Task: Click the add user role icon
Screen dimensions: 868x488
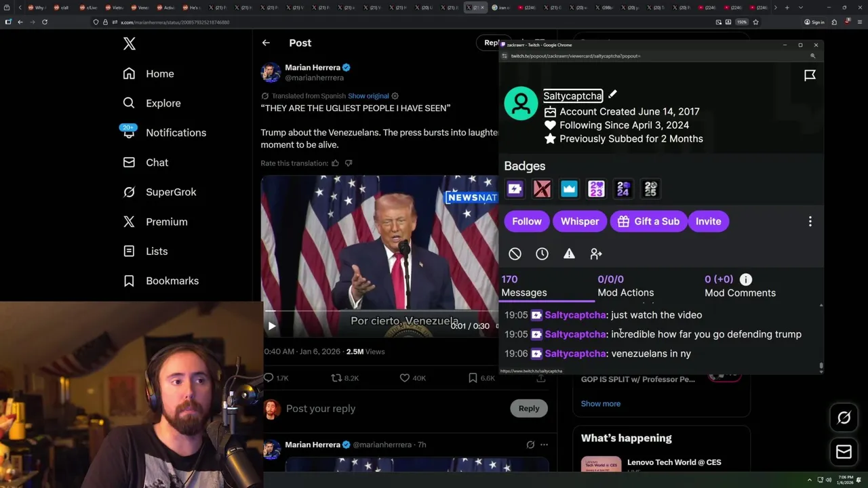Action: (596, 254)
